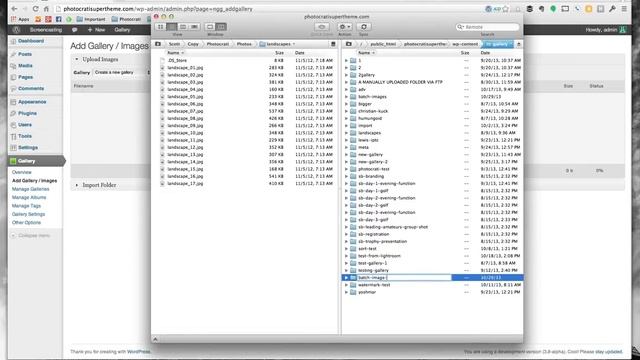The width and height of the screenshot is (640, 360).
Task: Switch Transmit to cover flow view
Action: click(x=194, y=27)
